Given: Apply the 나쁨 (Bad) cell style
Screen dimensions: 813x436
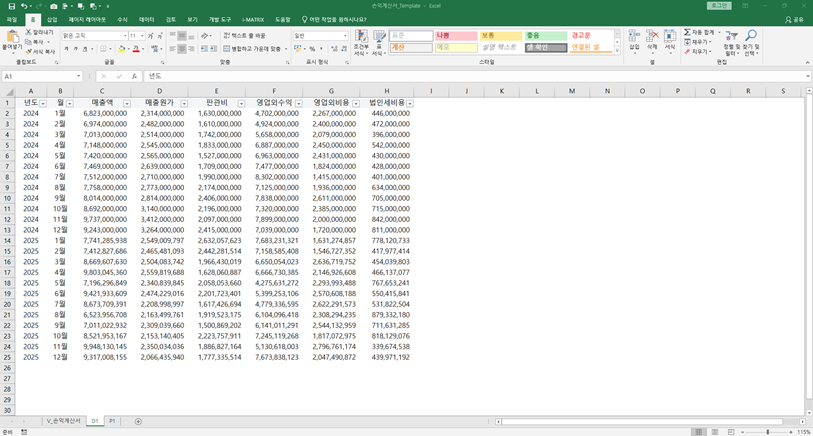Looking at the screenshot, I should pyautogui.click(x=455, y=35).
